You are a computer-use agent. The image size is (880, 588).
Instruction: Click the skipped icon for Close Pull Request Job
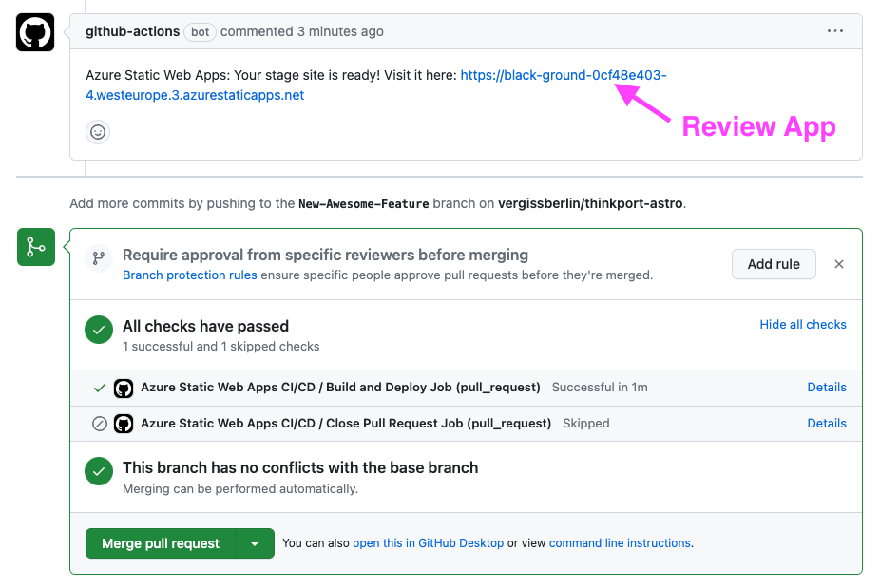pyautogui.click(x=100, y=424)
